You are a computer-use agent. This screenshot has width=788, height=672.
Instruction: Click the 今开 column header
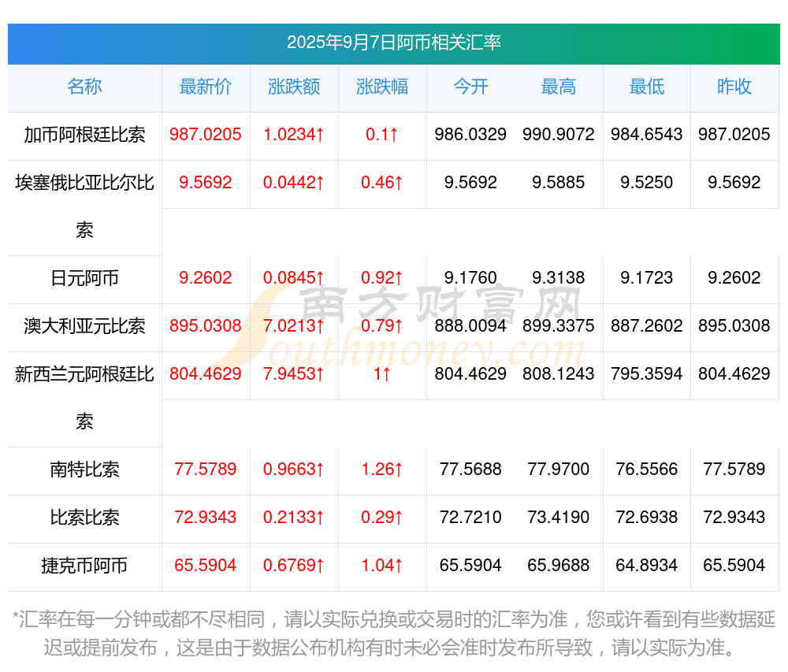point(470,87)
